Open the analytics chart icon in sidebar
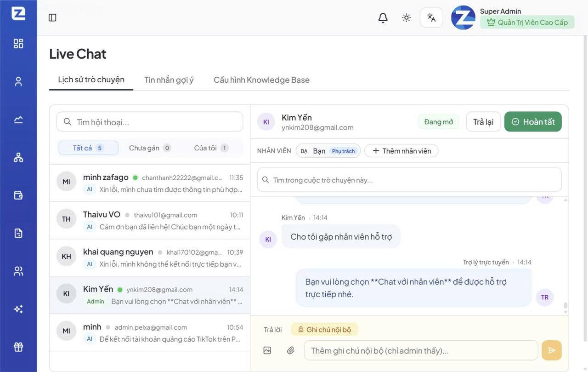The height and width of the screenshot is (372, 588). point(18,120)
